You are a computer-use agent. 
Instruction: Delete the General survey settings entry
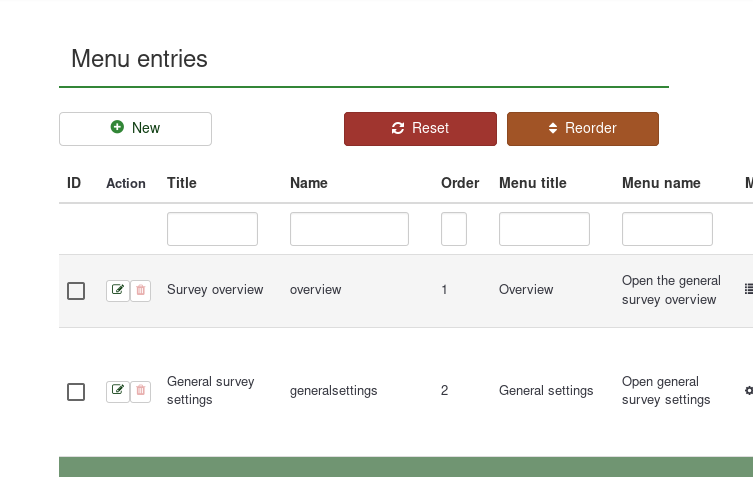[141, 391]
